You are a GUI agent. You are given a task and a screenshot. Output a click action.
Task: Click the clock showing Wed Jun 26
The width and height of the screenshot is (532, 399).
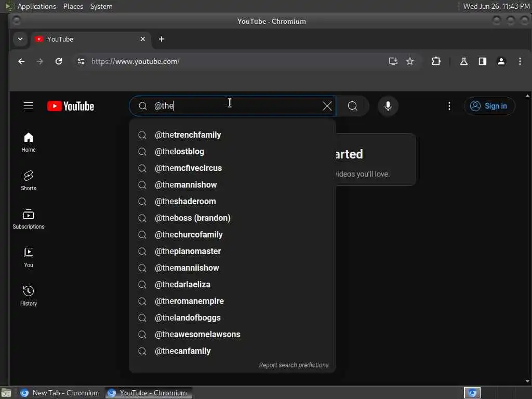click(x=496, y=6)
